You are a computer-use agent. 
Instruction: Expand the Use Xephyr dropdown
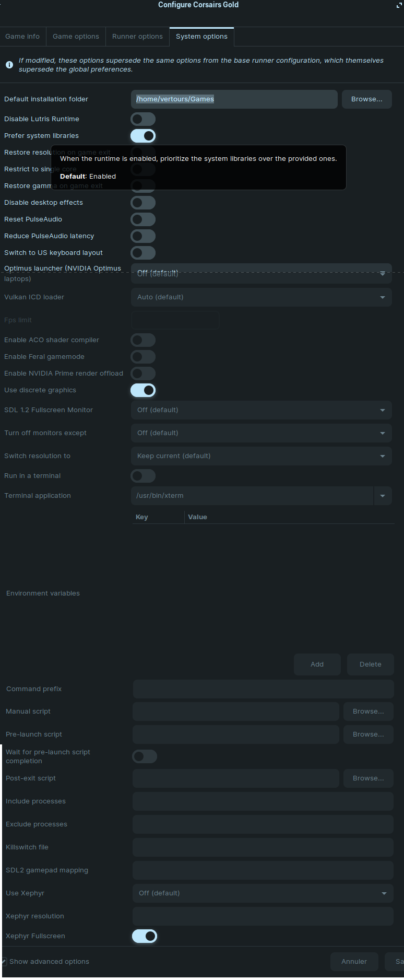tap(262, 893)
